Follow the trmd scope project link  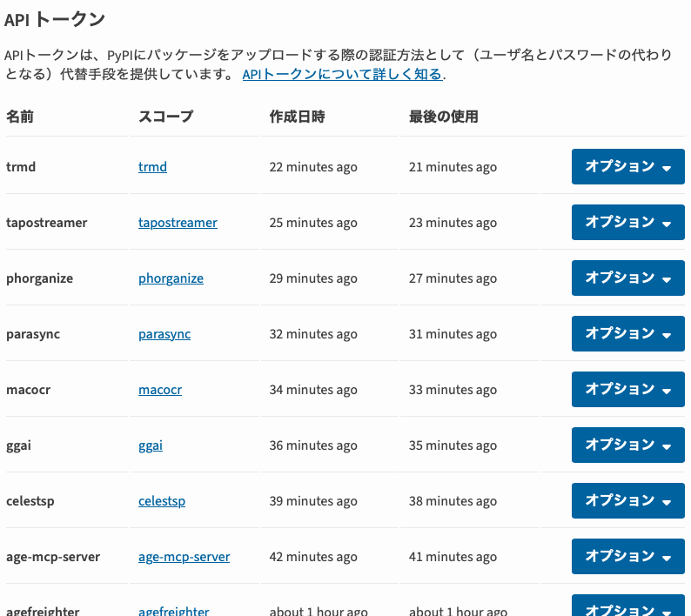click(152, 167)
